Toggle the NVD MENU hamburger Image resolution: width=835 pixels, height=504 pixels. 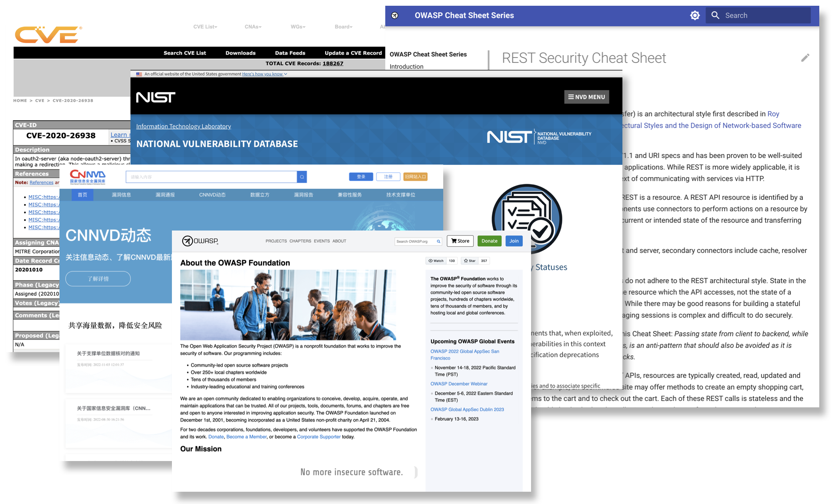[x=586, y=97]
